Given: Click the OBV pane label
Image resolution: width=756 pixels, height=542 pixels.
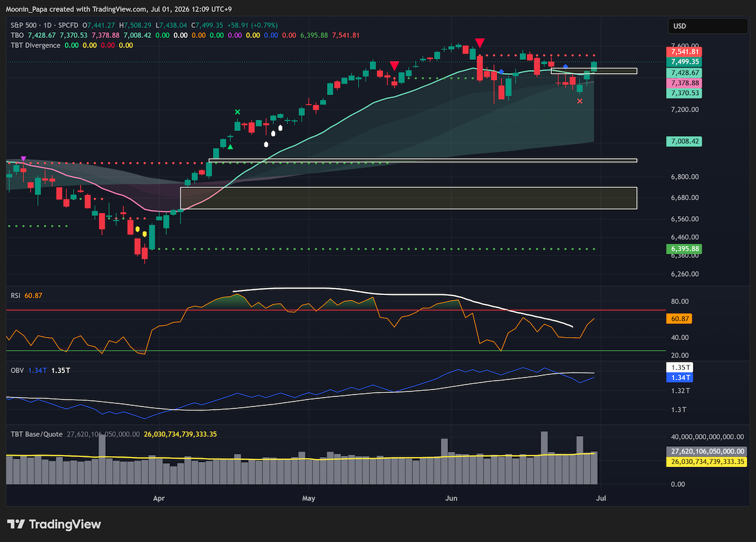Looking at the screenshot, I should coord(16,370).
